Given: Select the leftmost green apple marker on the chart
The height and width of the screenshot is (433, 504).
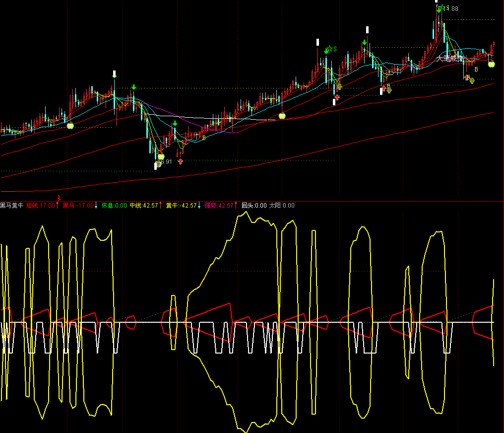Looking at the screenshot, I should coord(70,126).
